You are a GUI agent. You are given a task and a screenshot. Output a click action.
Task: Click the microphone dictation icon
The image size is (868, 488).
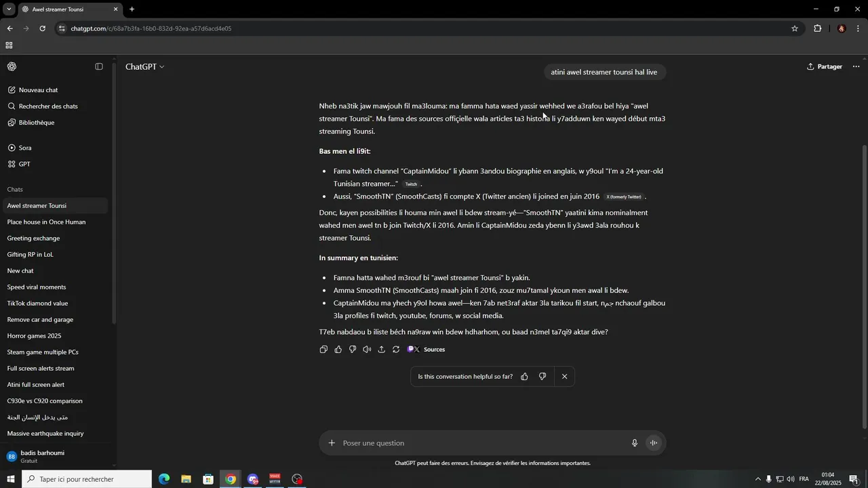(635, 443)
